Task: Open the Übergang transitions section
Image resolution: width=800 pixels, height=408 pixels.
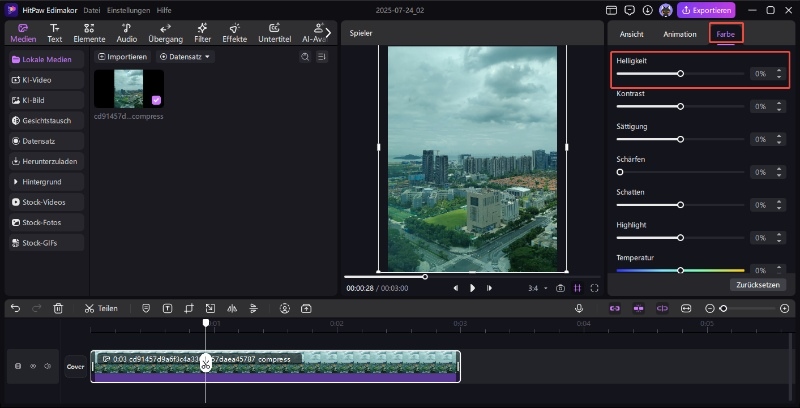Action: coord(165,33)
